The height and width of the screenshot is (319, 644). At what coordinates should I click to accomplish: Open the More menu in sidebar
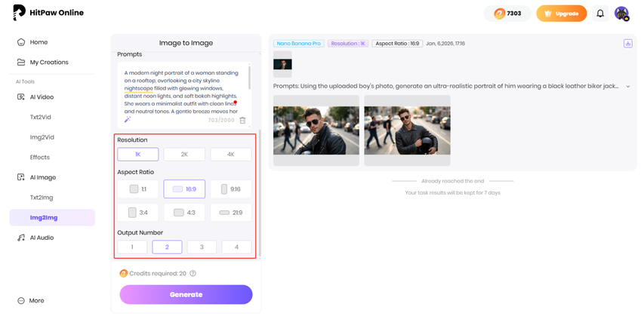(x=35, y=300)
